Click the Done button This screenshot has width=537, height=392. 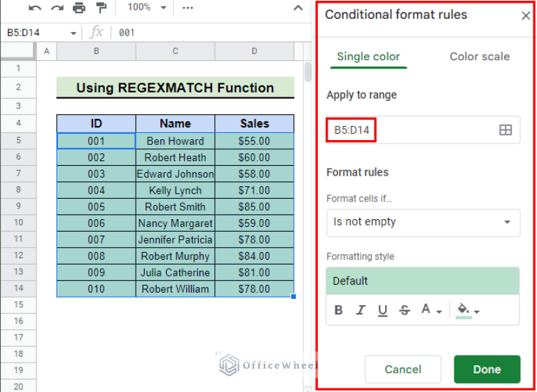point(487,369)
